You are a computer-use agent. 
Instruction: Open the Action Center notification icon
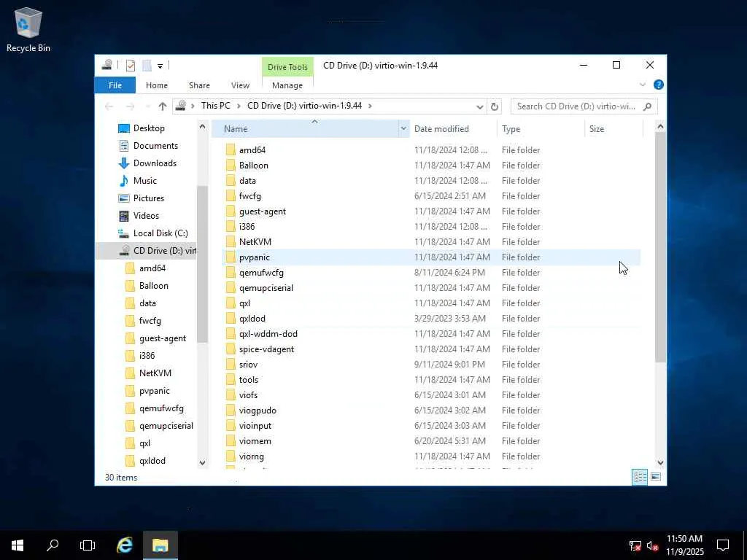coord(723,545)
